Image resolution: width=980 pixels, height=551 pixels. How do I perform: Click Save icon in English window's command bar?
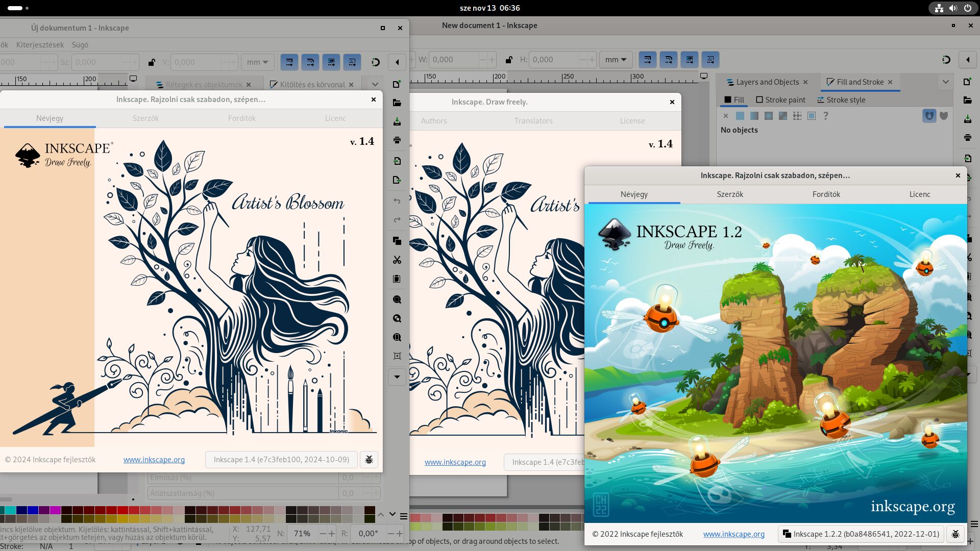point(967,119)
